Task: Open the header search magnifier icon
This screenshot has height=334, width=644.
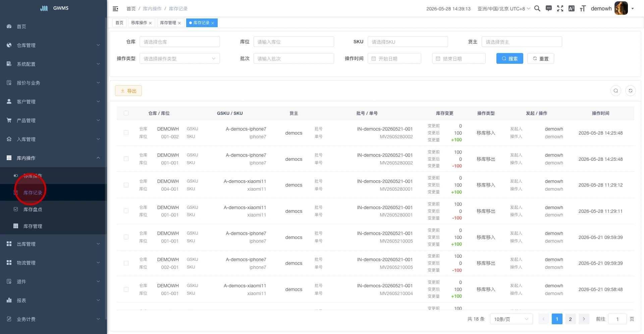Action: 537,8
